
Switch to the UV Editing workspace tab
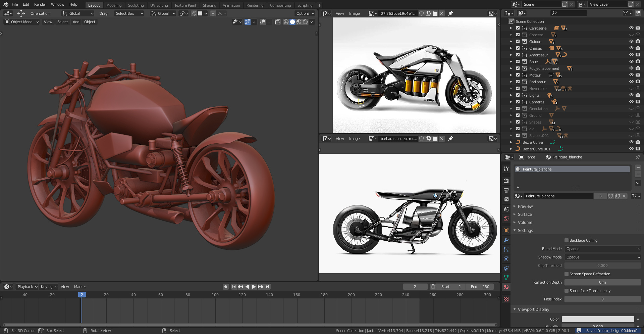point(159,5)
